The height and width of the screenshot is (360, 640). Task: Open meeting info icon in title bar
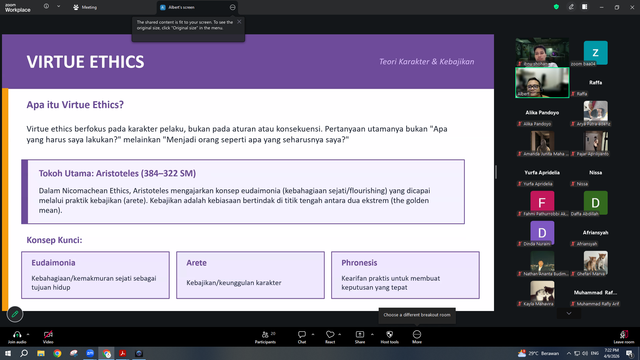(46, 7)
